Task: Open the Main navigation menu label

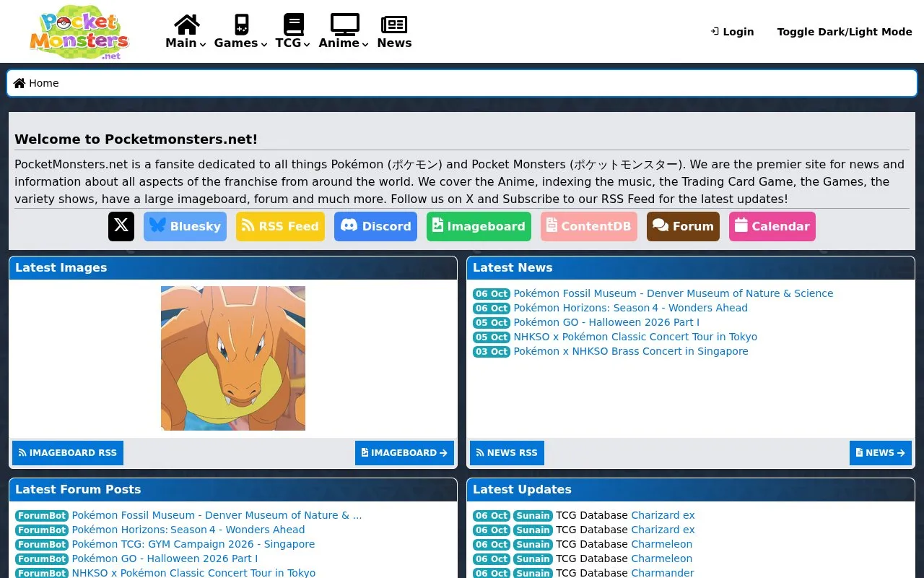Action: (x=181, y=43)
